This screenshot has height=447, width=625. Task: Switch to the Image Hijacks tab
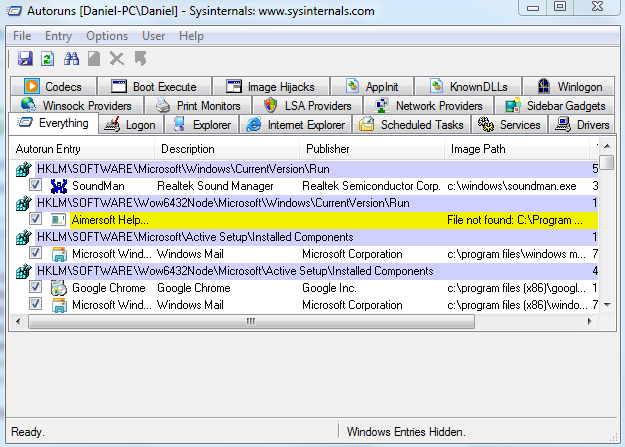(271, 86)
